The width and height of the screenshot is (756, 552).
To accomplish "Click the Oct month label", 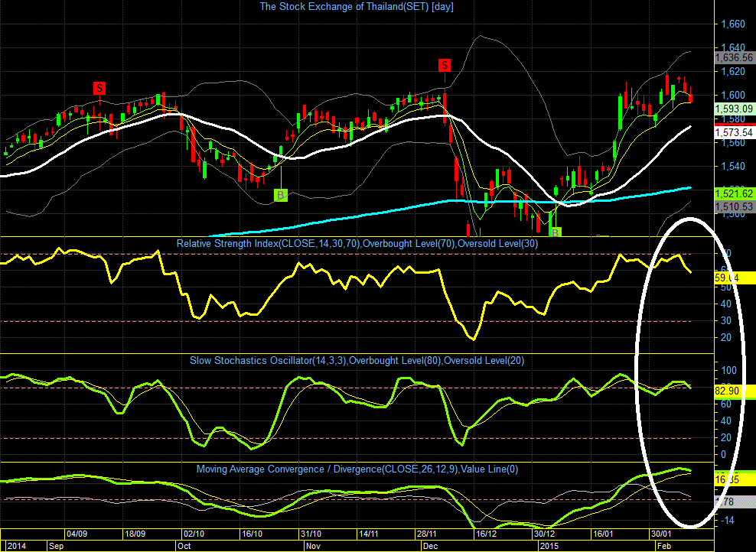I will click(184, 546).
